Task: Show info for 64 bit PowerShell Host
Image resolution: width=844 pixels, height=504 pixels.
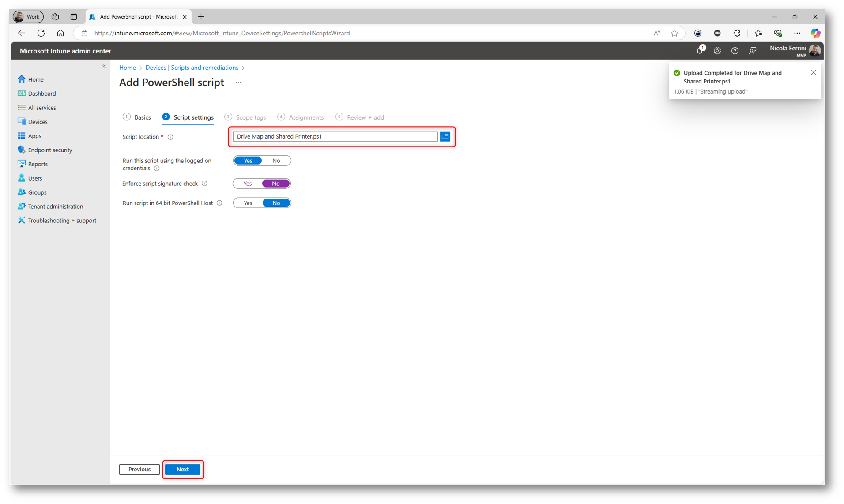Action: 219,203
